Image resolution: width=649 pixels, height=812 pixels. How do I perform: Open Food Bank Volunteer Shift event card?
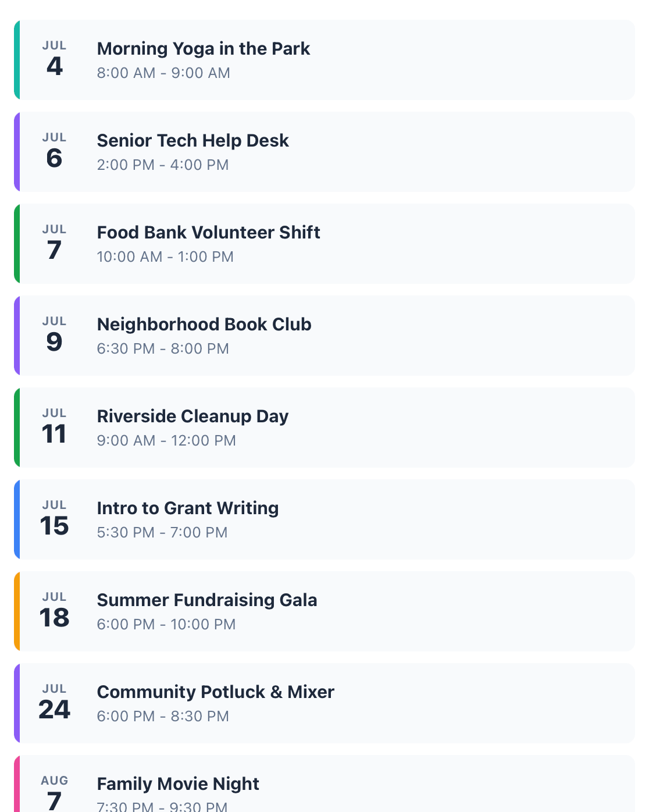[x=324, y=244]
